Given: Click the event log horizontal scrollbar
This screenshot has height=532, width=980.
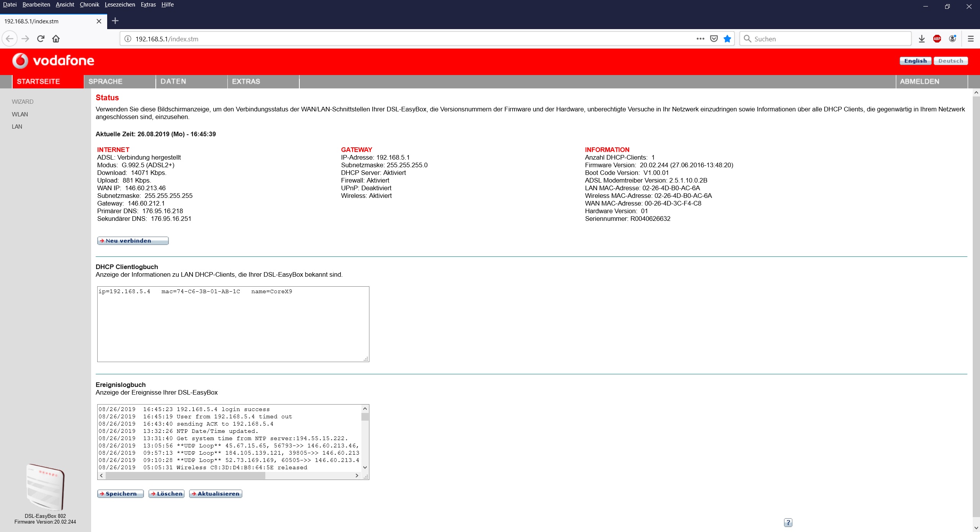Looking at the screenshot, I should 185,475.
